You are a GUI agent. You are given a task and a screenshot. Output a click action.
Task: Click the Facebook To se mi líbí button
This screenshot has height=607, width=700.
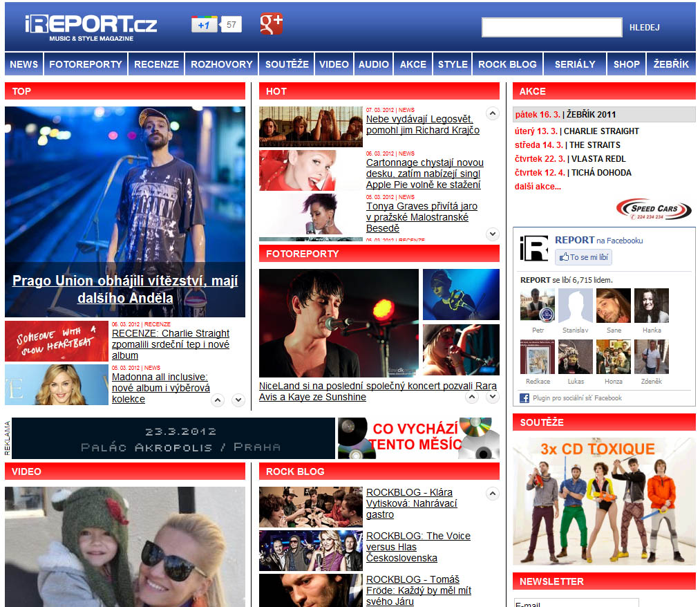click(x=583, y=257)
